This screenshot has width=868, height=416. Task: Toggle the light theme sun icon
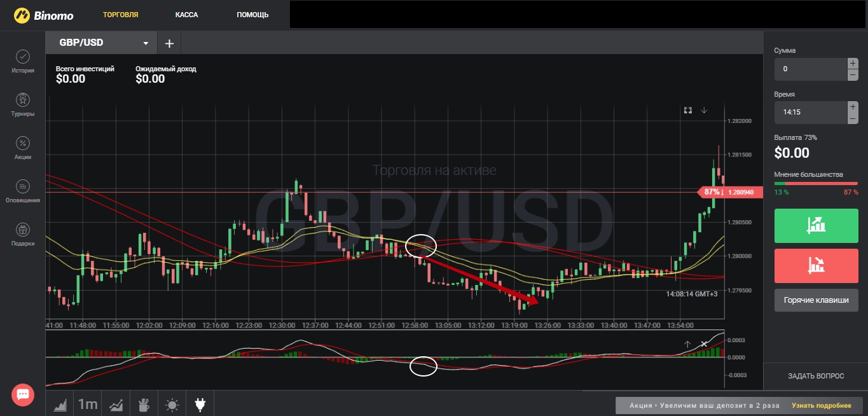(x=172, y=404)
